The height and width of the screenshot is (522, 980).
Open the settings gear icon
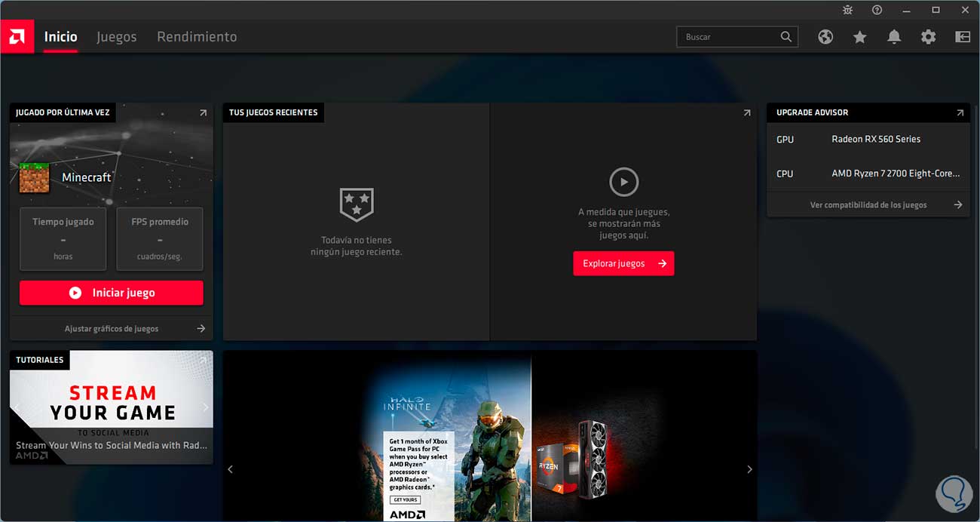(928, 36)
